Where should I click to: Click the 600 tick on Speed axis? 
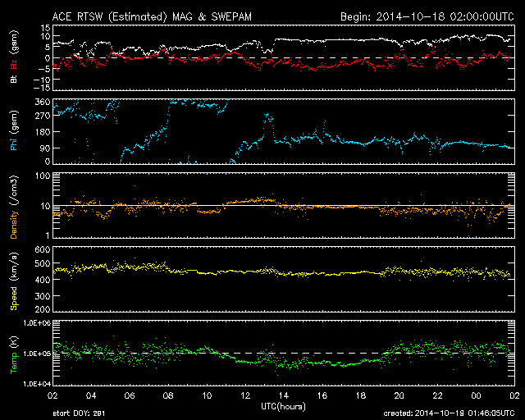(43, 250)
